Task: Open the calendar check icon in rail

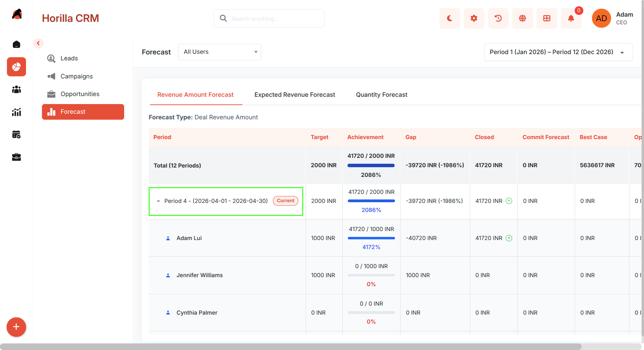Action: 16,134
